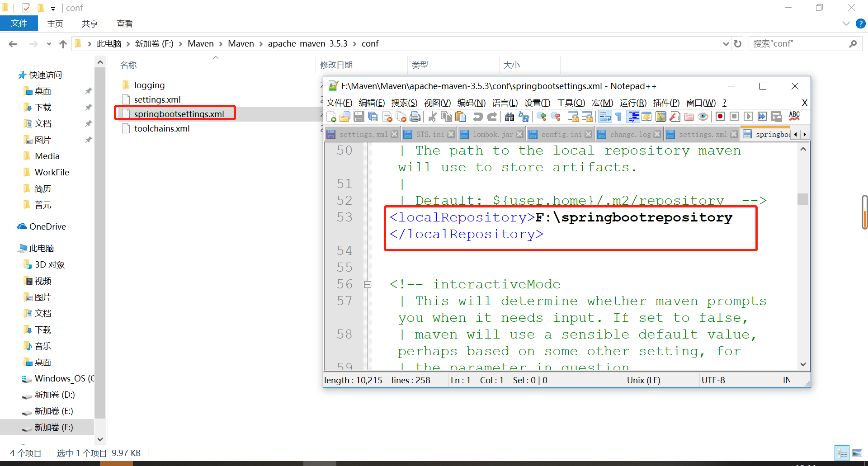The width and height of the screenshot is (868, 466).
Task: Close the STS.ini tab
Action: pyautogui.click(x=451, y=134)
